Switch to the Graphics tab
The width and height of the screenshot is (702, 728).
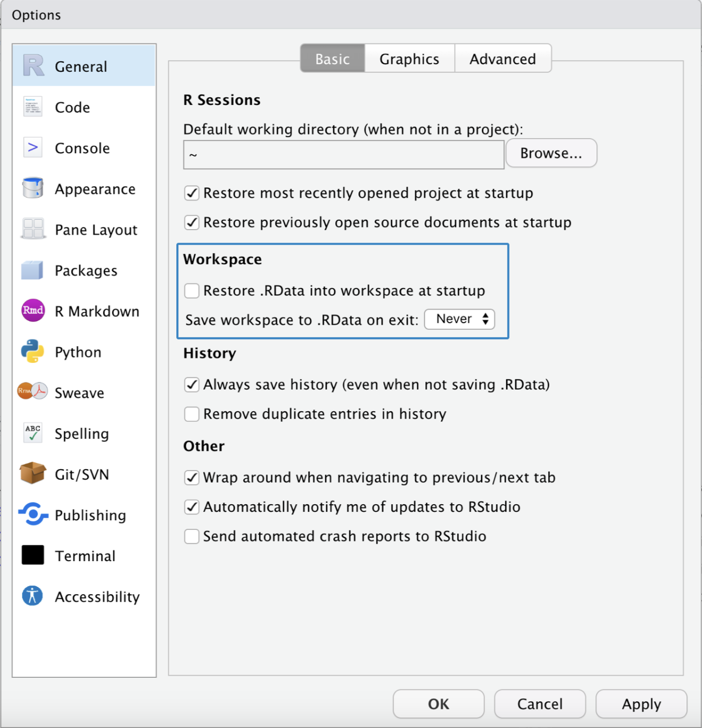pos(409,59)
